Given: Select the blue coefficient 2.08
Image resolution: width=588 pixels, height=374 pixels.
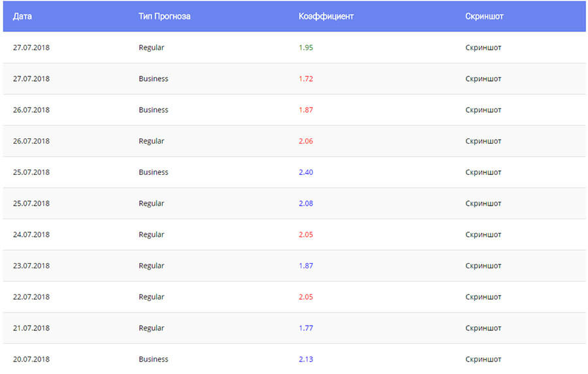Looking at the screenshot, I should pos(306,203).
